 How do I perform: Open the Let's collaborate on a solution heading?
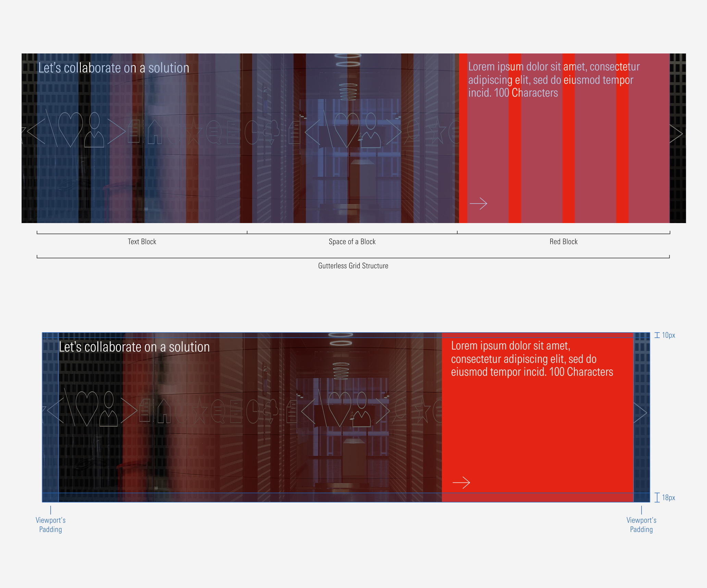click(x=114, y=68)
